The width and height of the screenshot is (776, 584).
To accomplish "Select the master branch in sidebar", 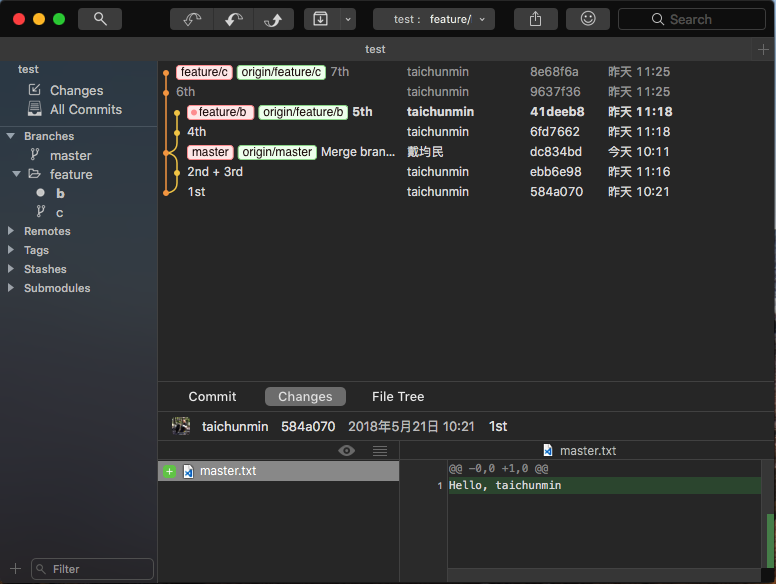I will (70, 155).
